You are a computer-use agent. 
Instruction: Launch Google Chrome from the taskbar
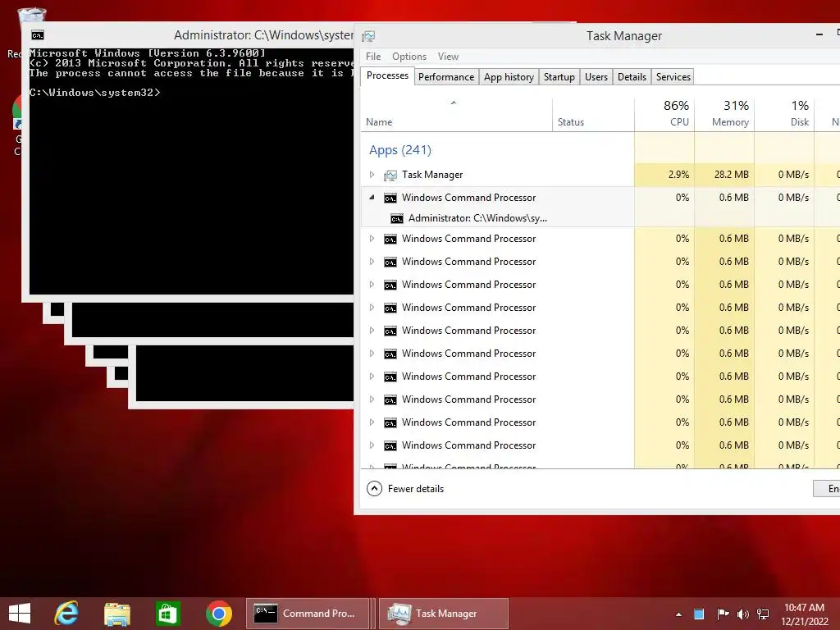click(218, 614)
